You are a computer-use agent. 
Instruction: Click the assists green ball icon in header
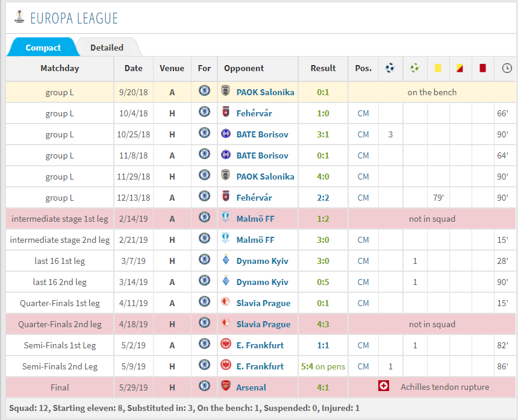pyautogui.click(x=414, y=68)
